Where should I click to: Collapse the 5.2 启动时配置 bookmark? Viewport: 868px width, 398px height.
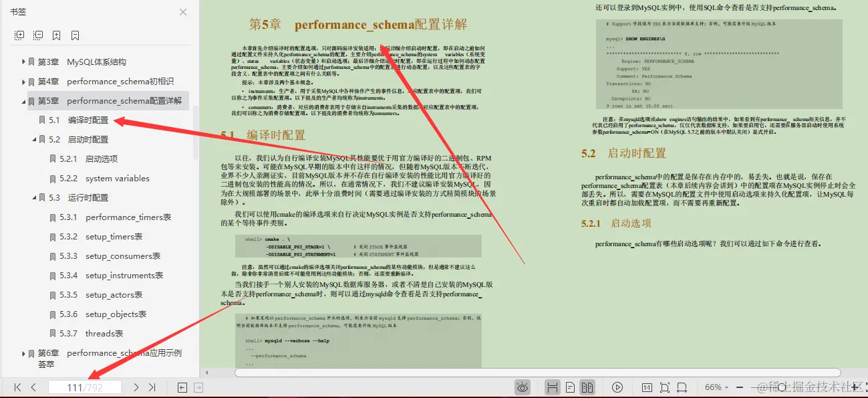click(x=35, y=140)
